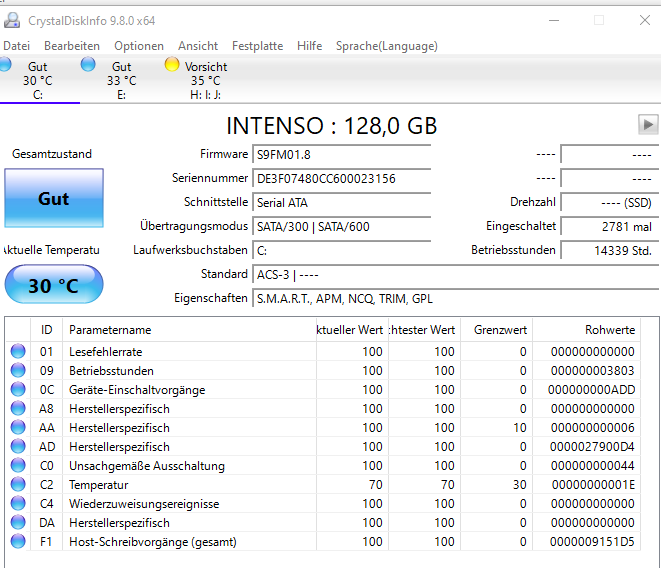Screen dimensions: 661x568
Task: Click the Eingeschaltet value 2781 mal
Action: point(610,226)
